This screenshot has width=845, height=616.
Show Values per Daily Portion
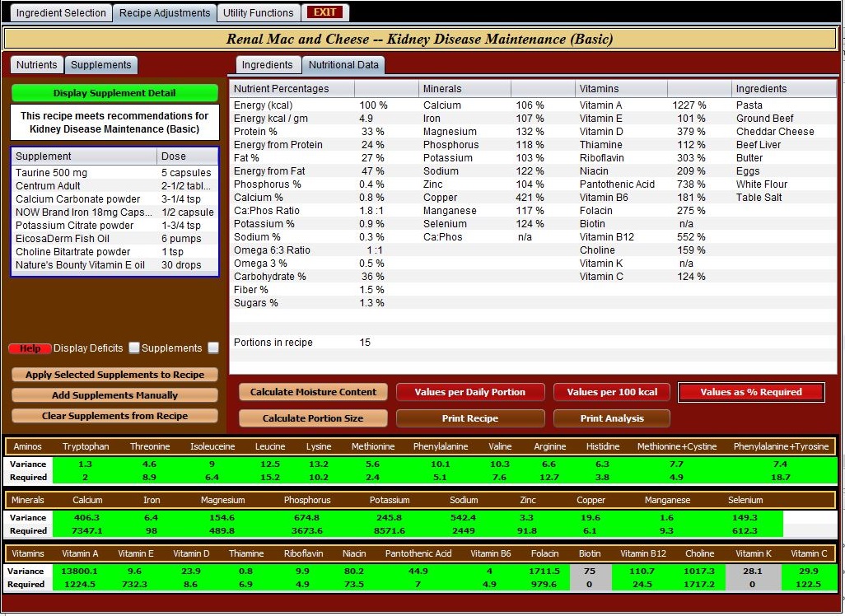pyautogui.click(x=469, y=392)
